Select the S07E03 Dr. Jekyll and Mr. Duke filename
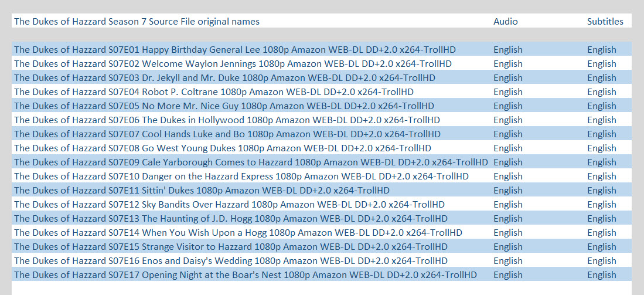 224,77
